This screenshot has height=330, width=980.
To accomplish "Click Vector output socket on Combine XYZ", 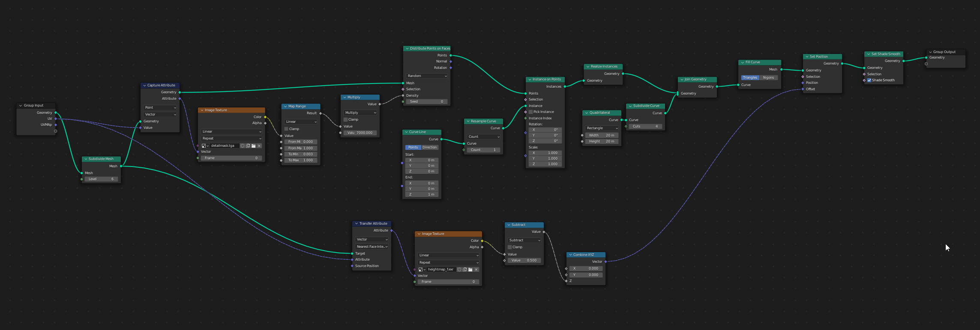I will coord(605,262).
